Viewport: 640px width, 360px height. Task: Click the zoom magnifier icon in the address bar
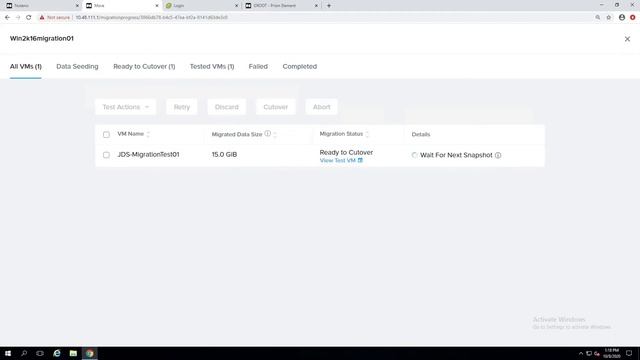point(598,18)
